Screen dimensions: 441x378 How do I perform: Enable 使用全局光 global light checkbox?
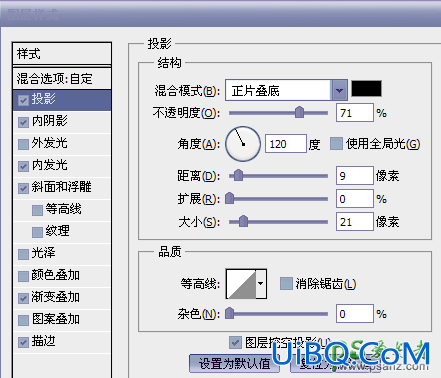coord(336,144)
